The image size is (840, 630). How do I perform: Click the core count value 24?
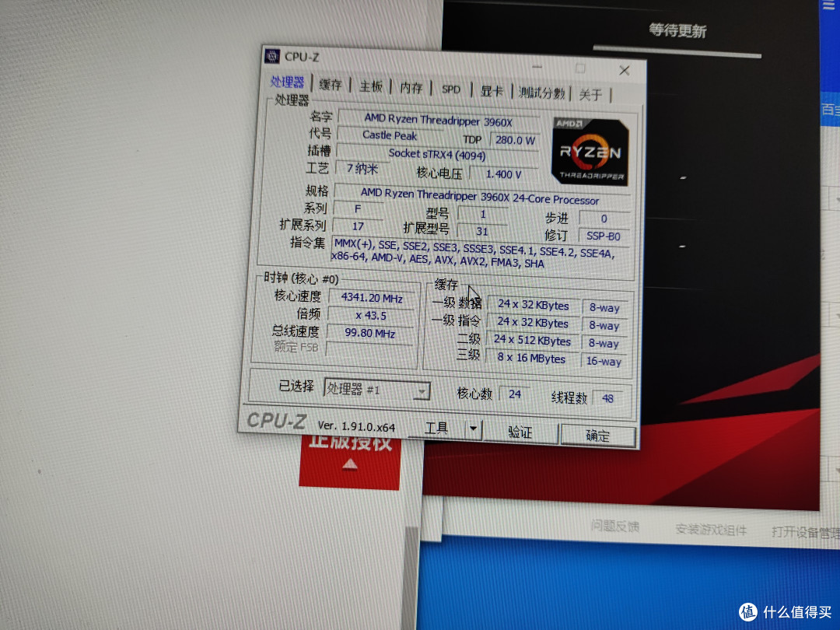[515, 394]
